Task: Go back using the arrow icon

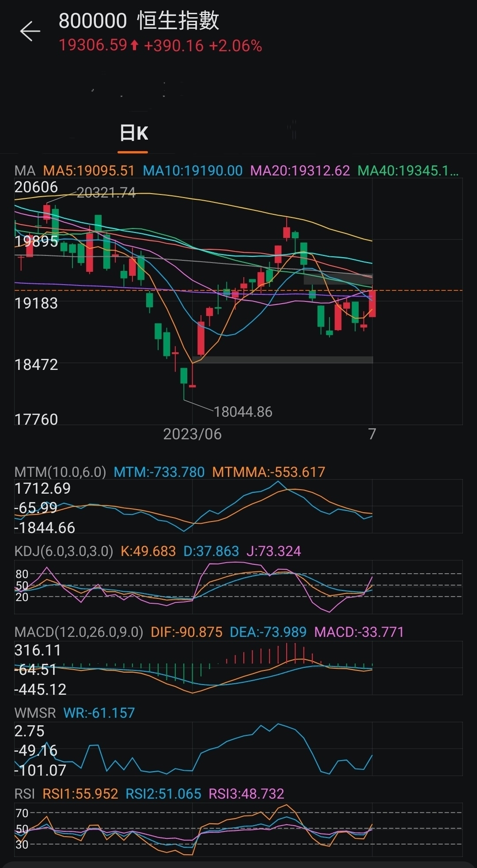Action: click(30, 31)
